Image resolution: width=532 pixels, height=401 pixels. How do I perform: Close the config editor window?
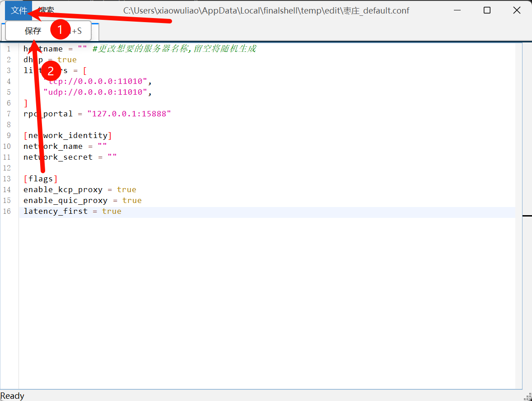(x=517, y=10)
